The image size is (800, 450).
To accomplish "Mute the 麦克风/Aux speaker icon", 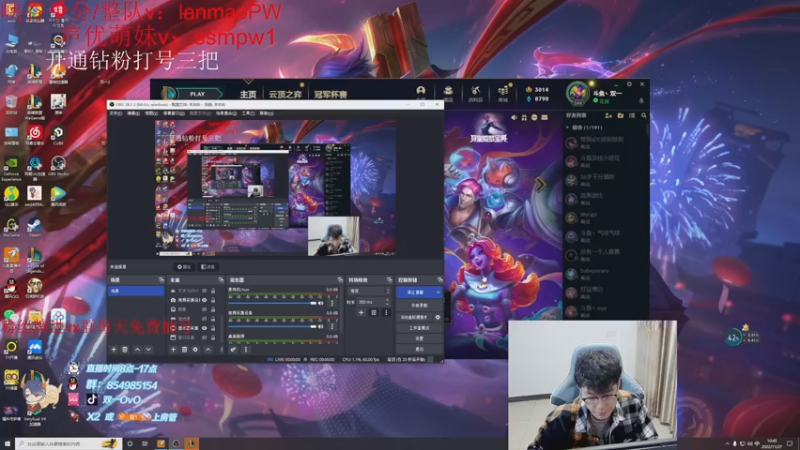I will click(x=321, y=303).
